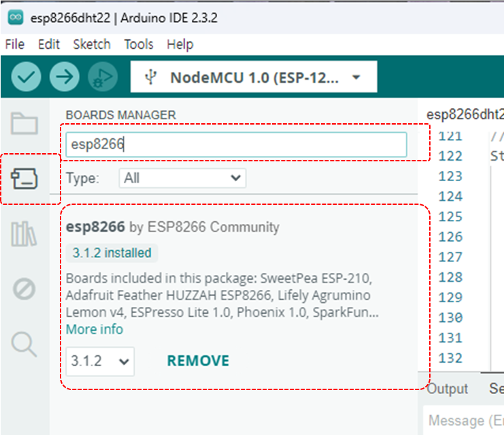Screen dimensions: 504x435
Task: Click line number 127 in the editor
Action: click(x=450, y=257)
